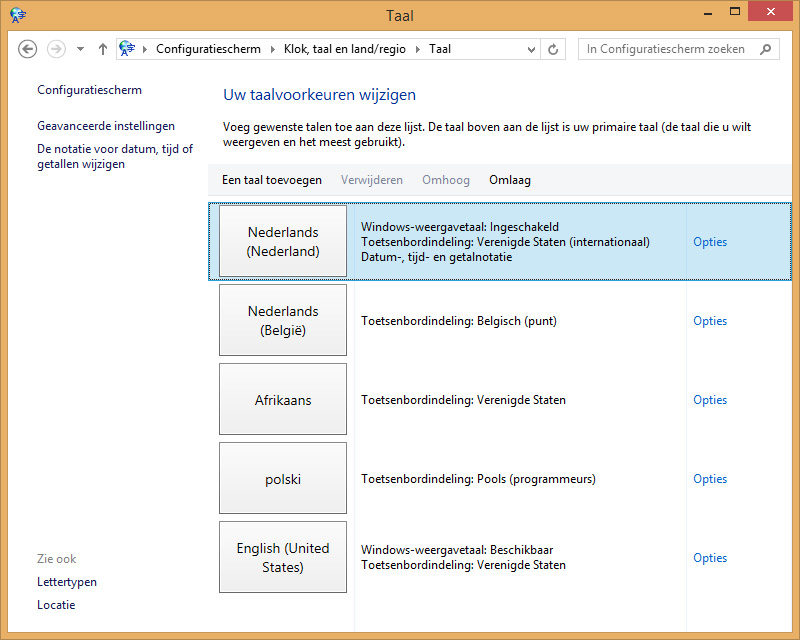This screenshot has height=640, width=800.
Task: Expand the chevron after Configuratiescherm in breadcrumb
Action: 272,49
